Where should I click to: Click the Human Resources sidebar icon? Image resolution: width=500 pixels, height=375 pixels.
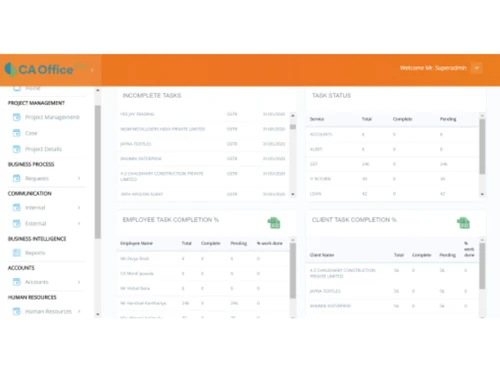(16, 311)
